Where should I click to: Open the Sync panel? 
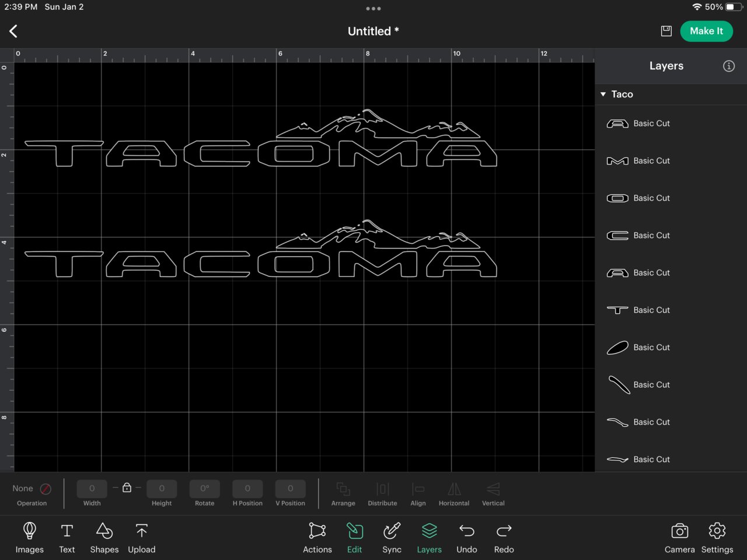pos(392,537)
